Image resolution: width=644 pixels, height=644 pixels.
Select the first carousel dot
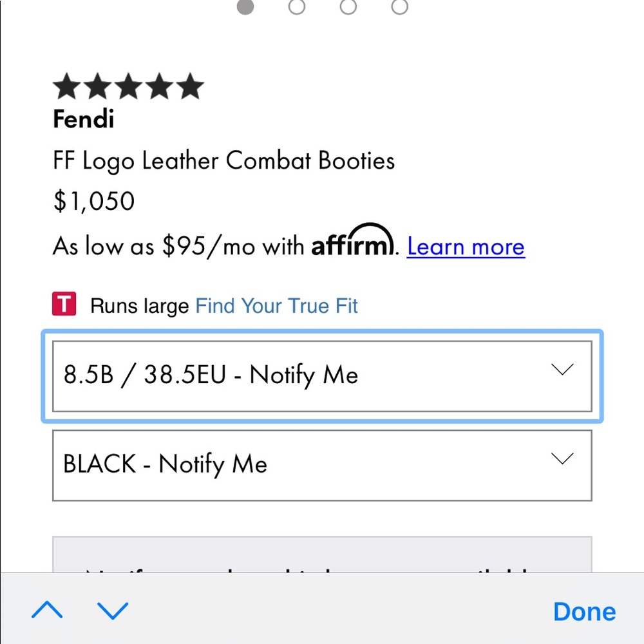[245, 8]
